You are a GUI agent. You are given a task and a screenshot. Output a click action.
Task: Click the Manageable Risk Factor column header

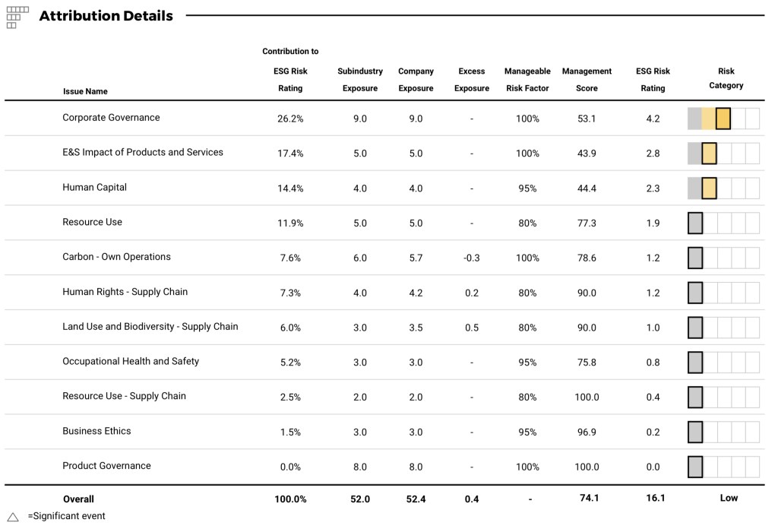(527, 80)
